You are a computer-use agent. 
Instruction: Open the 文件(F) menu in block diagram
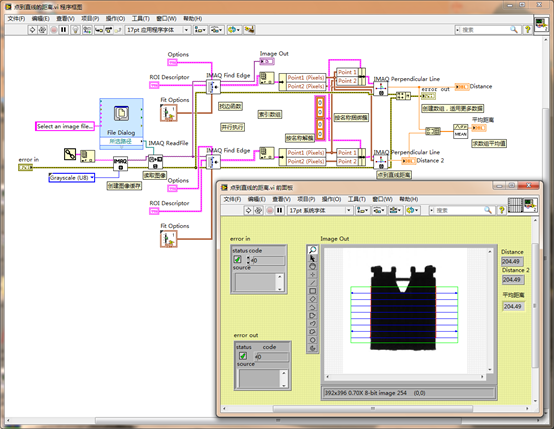tap(16, 18)
